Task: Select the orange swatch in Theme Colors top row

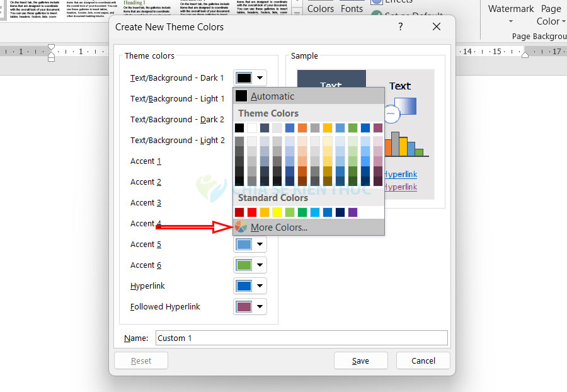Action: pos(302,128)
